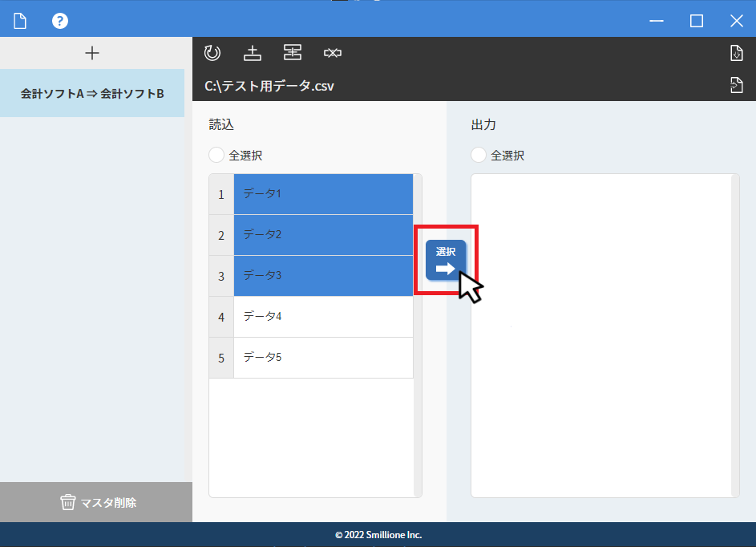756x547 pixels.
Task: Open help via question mark icon
Action: (x=60, y=21)
